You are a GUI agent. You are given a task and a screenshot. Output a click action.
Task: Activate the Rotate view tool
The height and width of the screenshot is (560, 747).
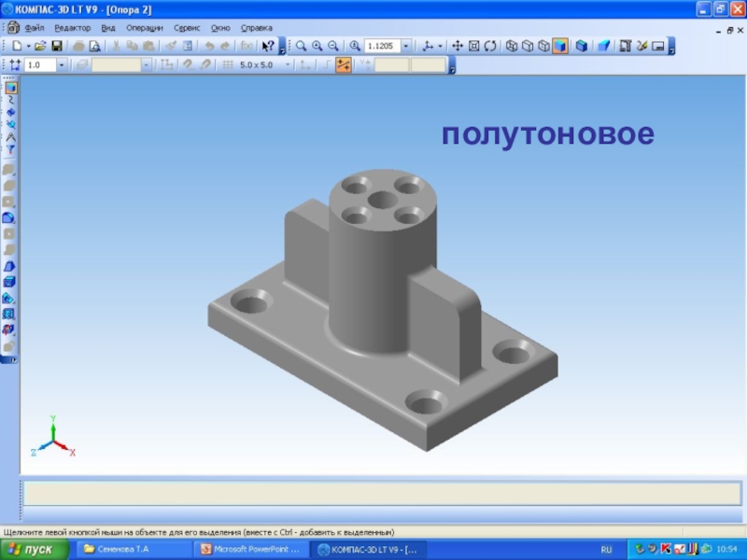click(490, 46)
